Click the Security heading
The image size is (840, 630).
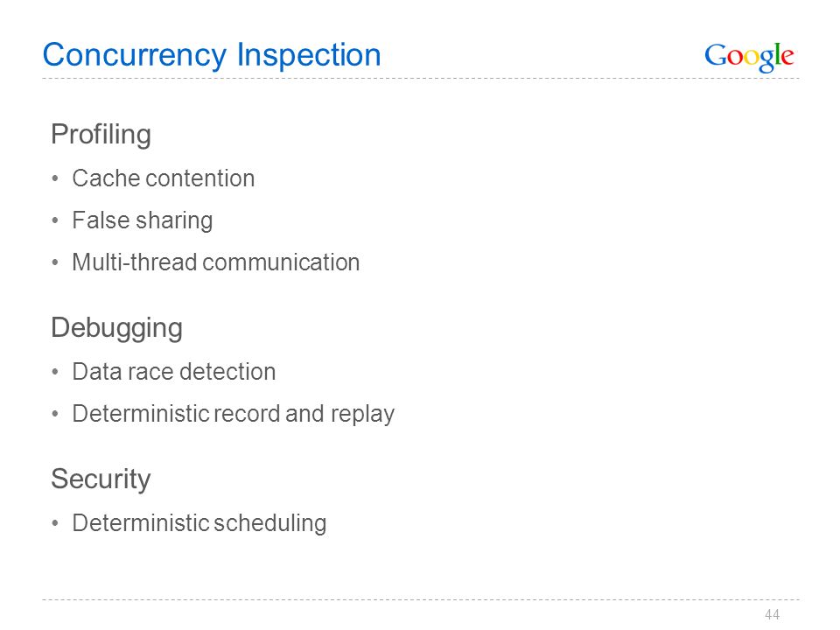pos(101,479)
